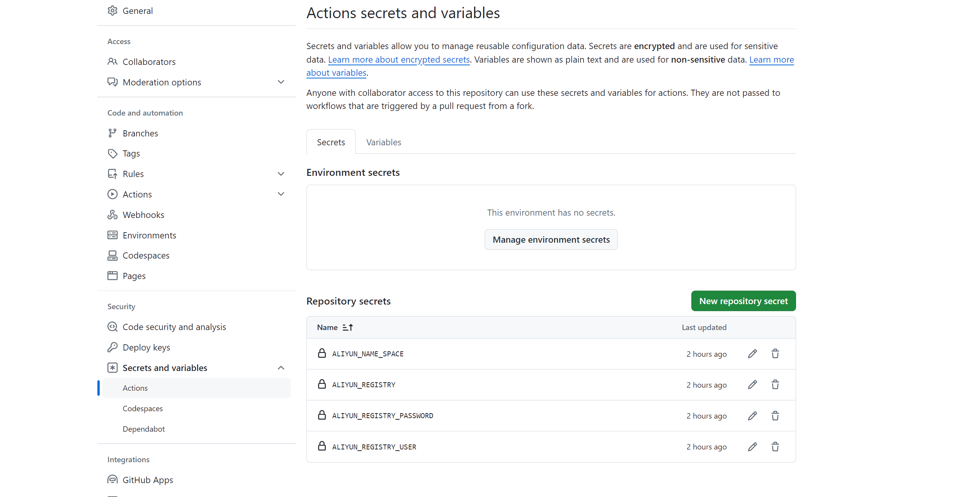980x497 pixels.
Task: Edit the ALIYUN_NAME_SPACE secret pencil icon
Action: tap(752, 354)
